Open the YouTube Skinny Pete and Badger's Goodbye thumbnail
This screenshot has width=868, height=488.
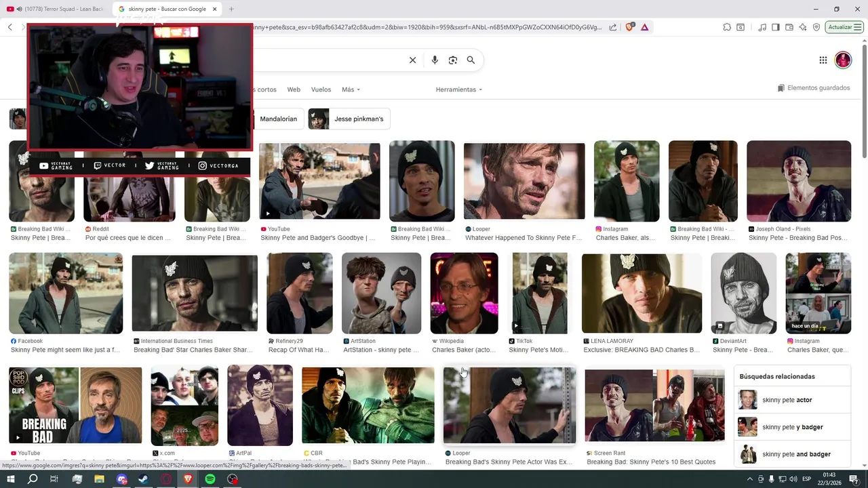point(319,181)
